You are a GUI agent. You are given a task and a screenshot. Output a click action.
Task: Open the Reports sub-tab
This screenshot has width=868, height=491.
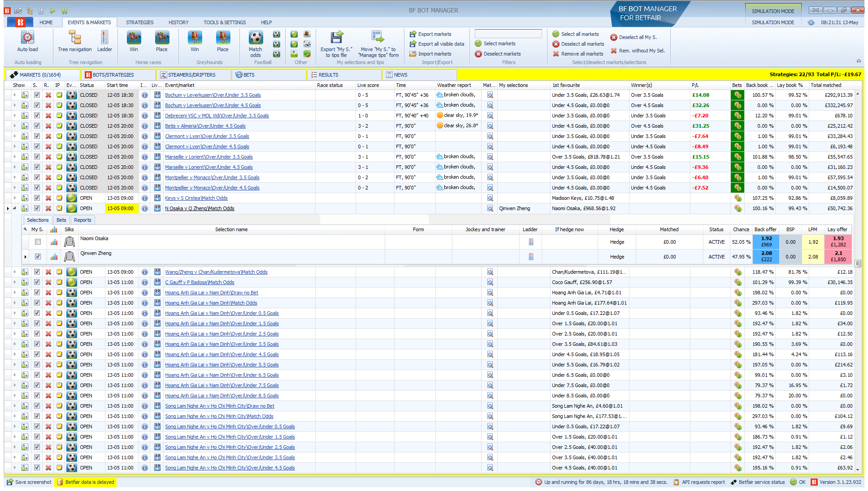[x=82, y=220]
